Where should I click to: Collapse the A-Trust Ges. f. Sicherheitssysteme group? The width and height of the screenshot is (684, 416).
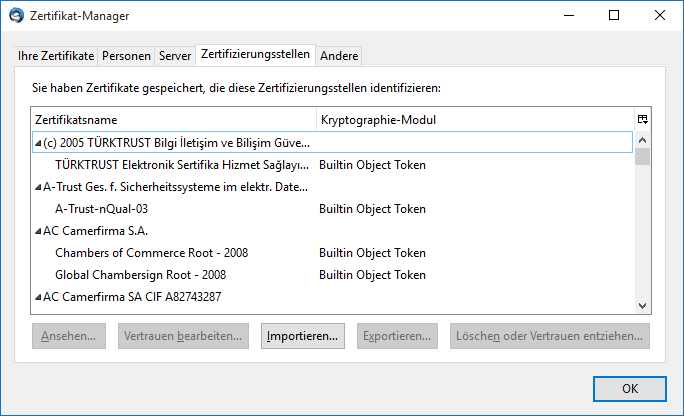(38, 187)
